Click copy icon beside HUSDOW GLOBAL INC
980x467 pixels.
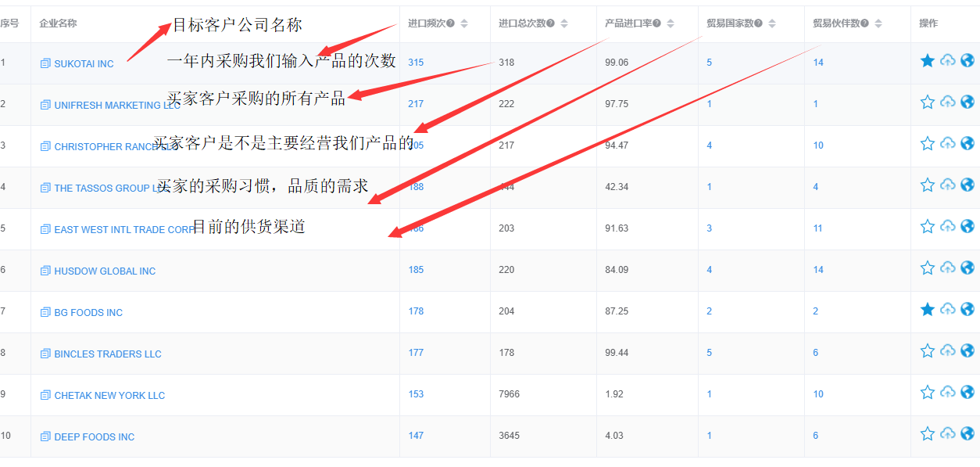[x=45, y=271]
